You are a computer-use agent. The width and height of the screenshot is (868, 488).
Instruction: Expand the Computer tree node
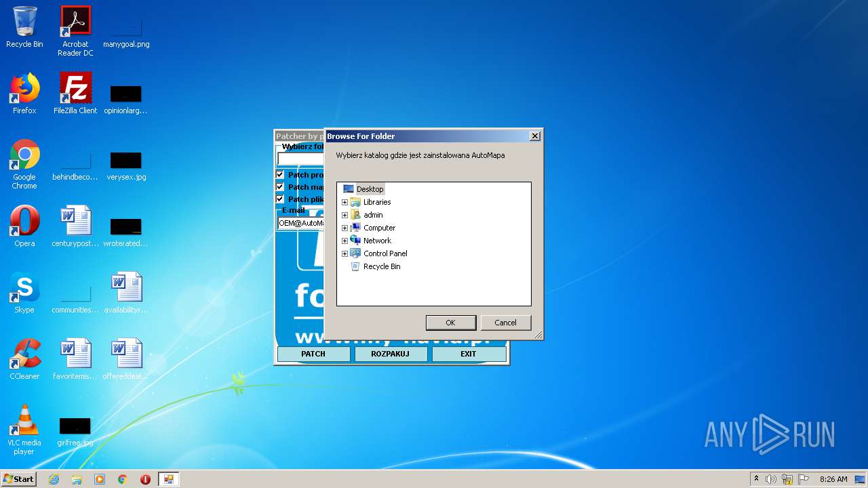(344, 228)
